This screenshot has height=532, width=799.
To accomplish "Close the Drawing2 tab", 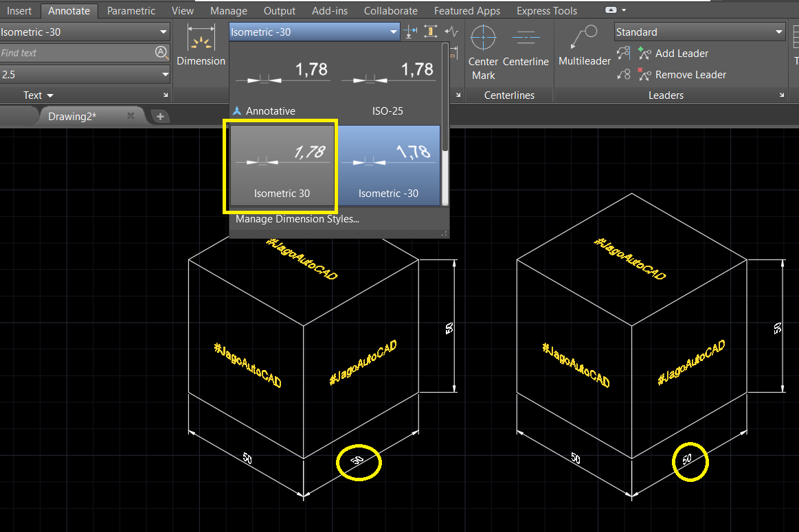I will pos(131,116).
